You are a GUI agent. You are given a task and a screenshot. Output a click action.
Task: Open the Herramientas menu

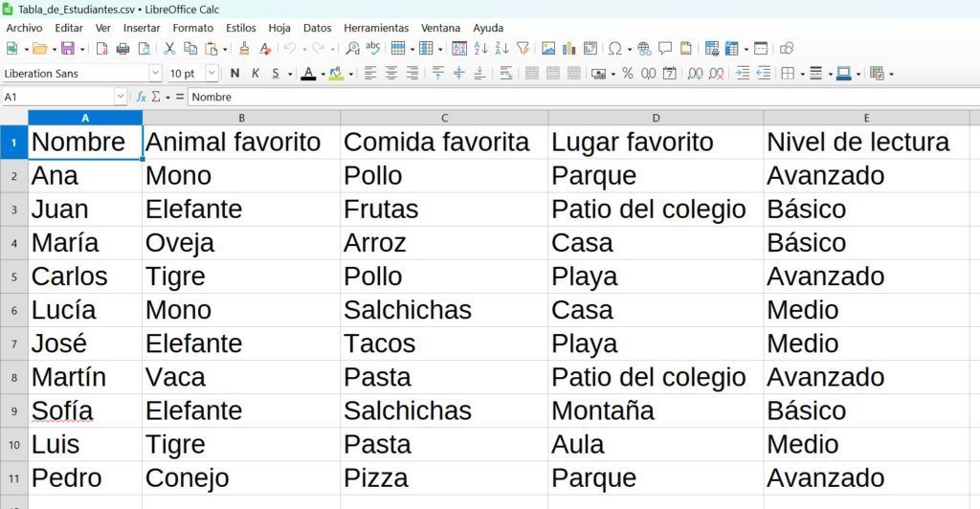coord(376,28)
